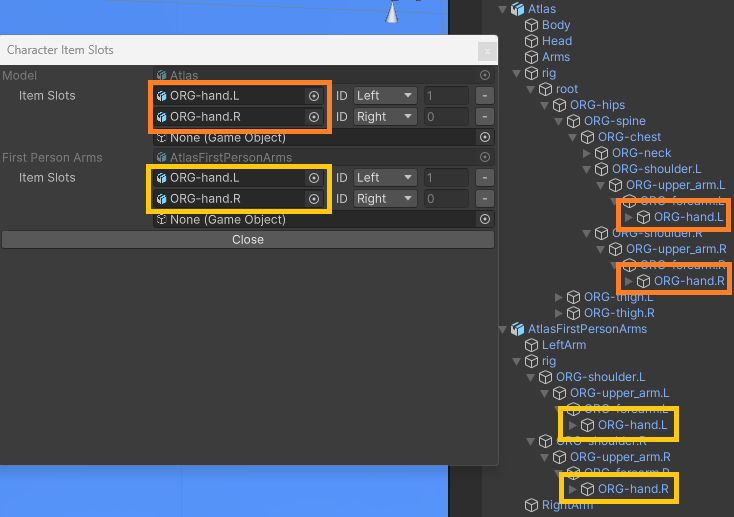Remove First Person ORG-hand.R slot with minus button

click(484, 199)
